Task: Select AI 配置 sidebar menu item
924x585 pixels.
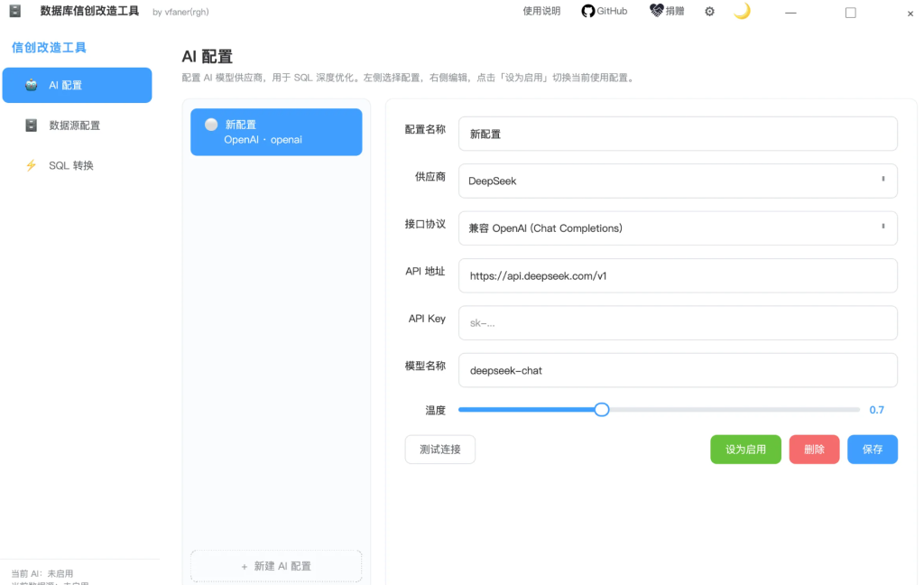Action: coord(78,85)
